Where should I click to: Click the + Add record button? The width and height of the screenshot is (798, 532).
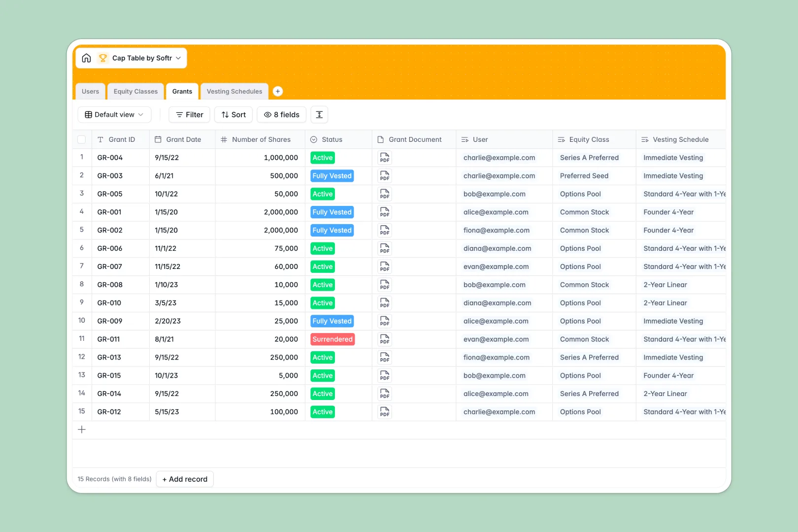tap(185, 479)
